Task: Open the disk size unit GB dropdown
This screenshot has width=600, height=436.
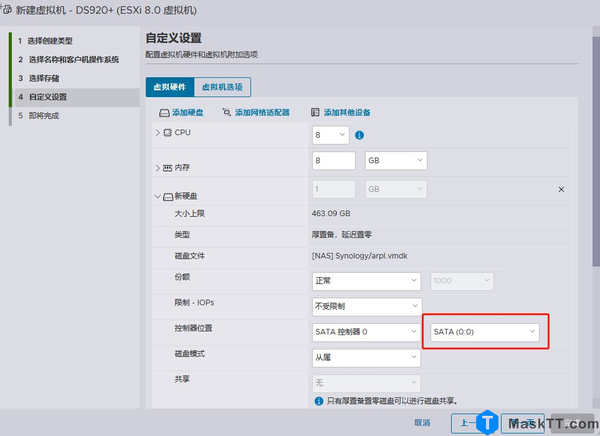Action: (396, 189)
